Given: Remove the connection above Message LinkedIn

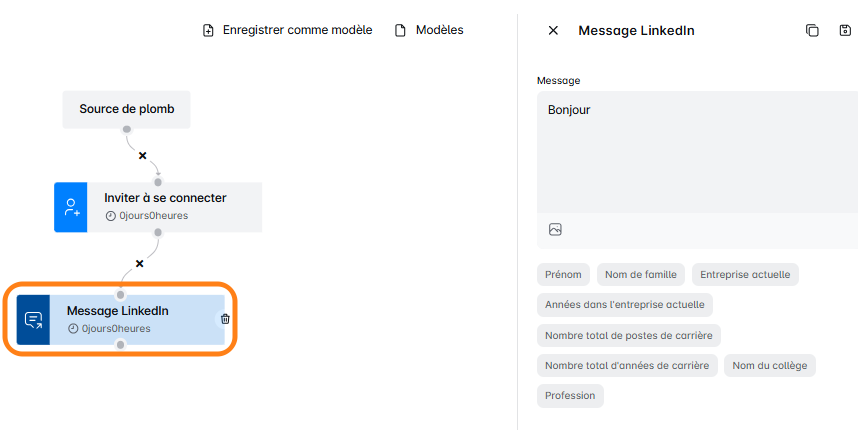Looking at the screenshot, I should tap(139, 264).
